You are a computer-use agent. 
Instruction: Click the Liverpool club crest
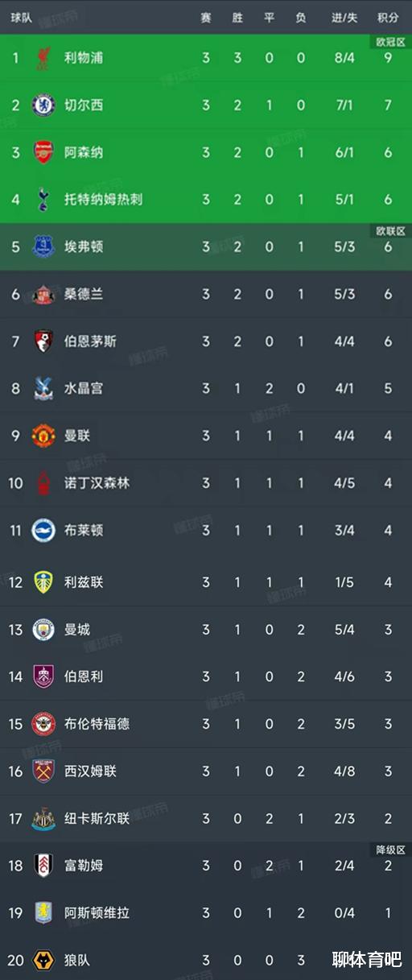point(43,58)
